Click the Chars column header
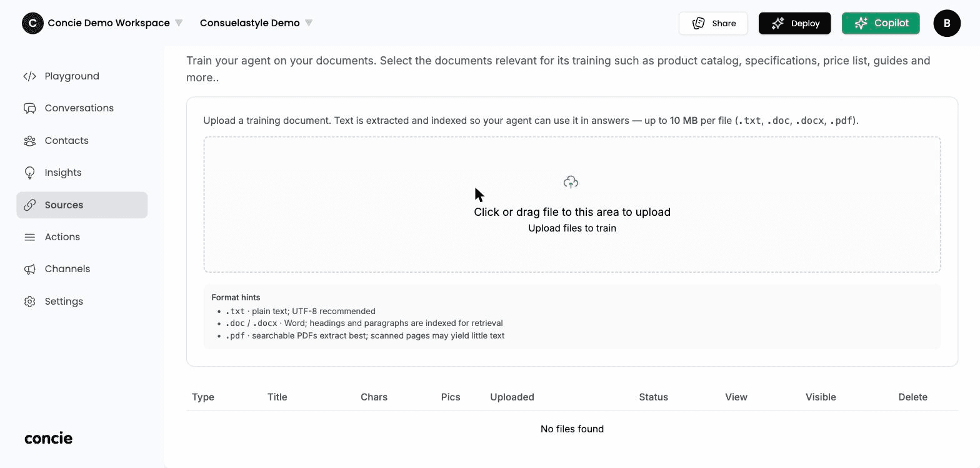This screenshot has width=980, height=468. tap(374, 397)
